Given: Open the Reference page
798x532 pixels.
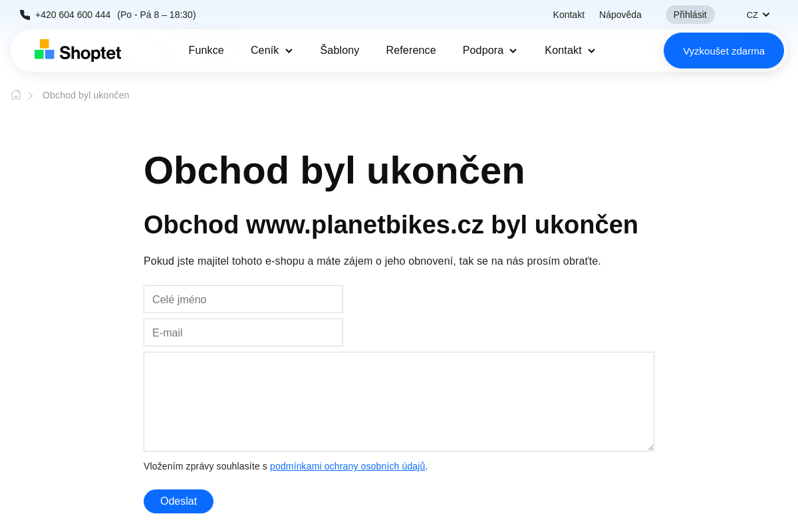Looking at the screenshot, I should click(x=411, y=50).
